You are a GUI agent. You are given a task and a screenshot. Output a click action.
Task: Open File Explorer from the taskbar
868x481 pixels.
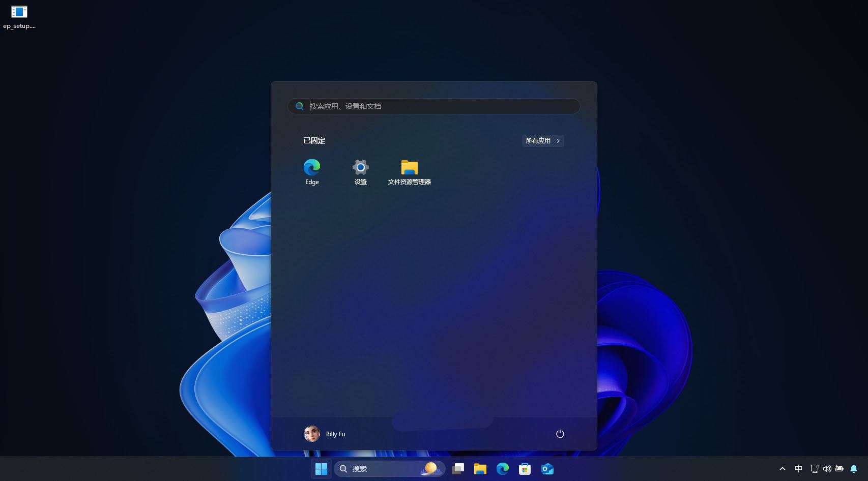coord(480,469)
